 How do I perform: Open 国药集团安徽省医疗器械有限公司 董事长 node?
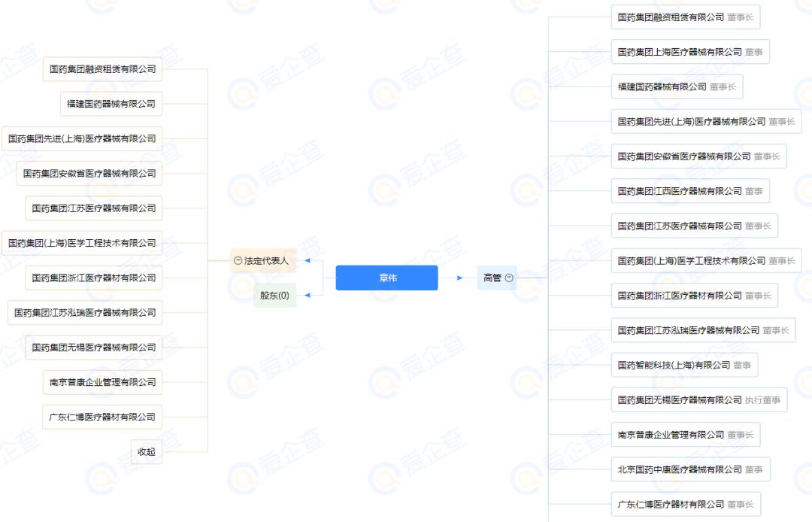(699, 156)
